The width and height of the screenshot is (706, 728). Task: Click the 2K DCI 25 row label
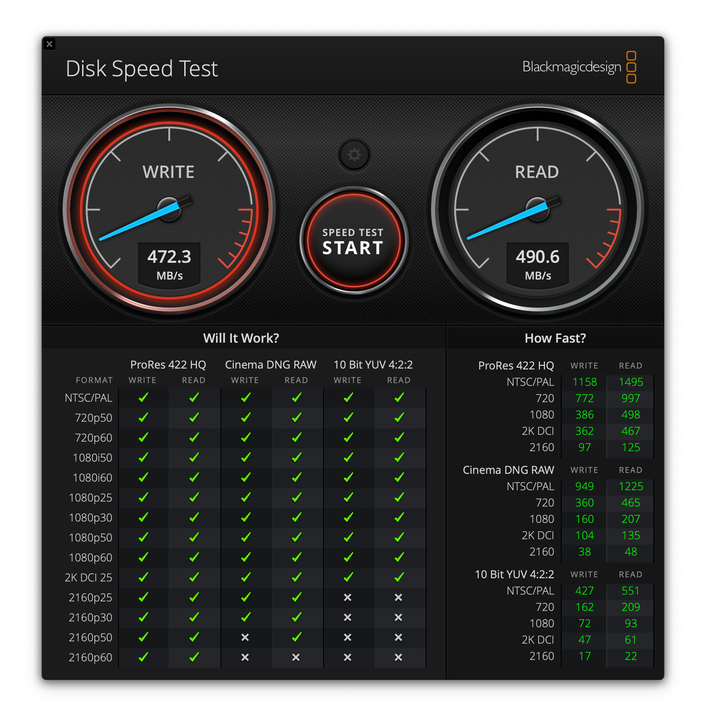(88, 578)
